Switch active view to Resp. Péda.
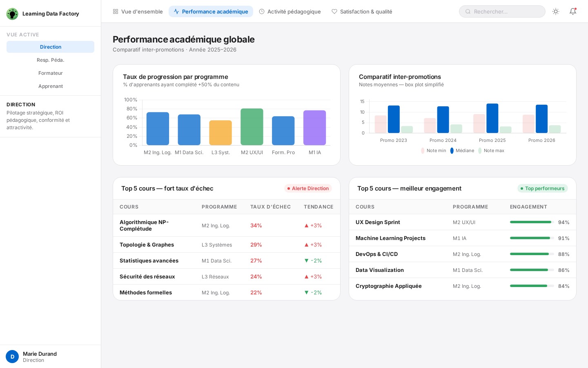The width and height of the screenshot is (588, 368). tap(50, 60)
